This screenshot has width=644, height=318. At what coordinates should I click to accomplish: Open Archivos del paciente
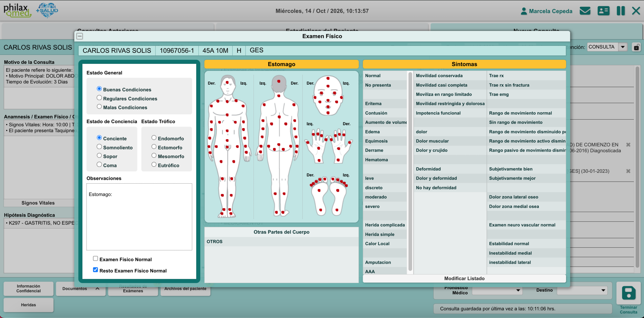click(185, 289)
